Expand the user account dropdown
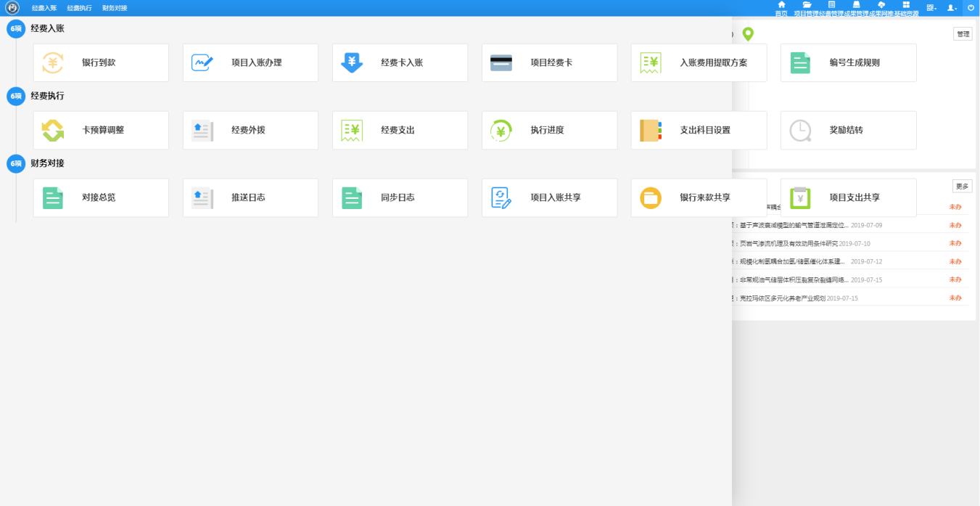This screenshot has width=980, height=506. coord(952,7)
